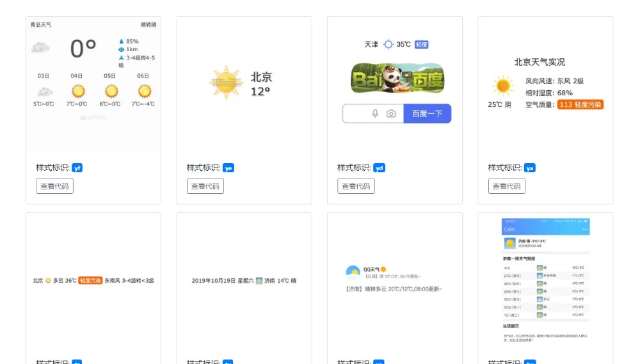The image size is (640, 364).
Task: Click the Baidu search input field
Action: click(357, 114)
